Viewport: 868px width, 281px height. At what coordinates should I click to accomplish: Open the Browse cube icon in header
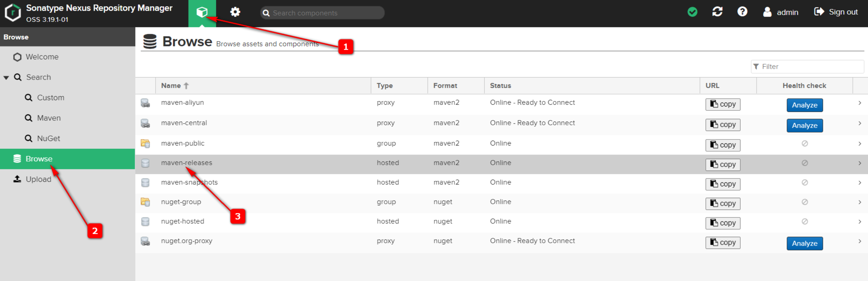click(x=202, y=13)
